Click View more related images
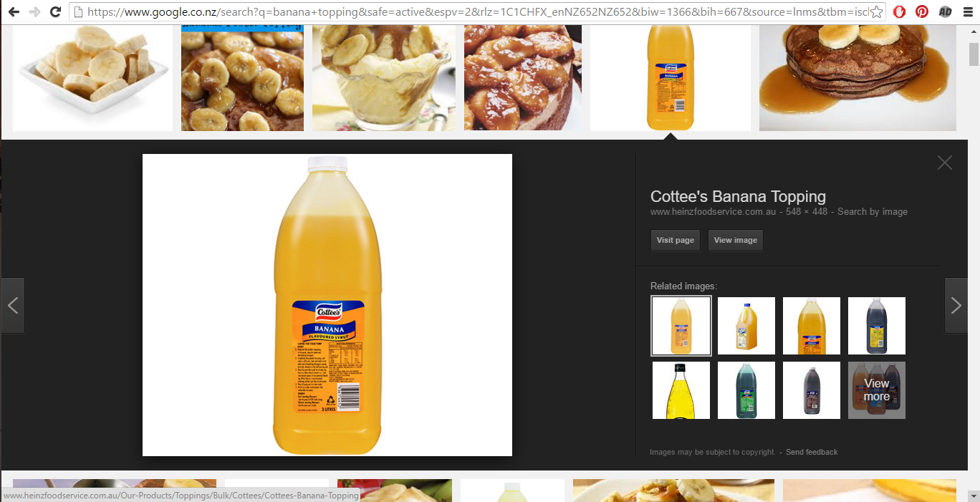Viewport: 980px width, 502px height. click(x=877, y=390)
